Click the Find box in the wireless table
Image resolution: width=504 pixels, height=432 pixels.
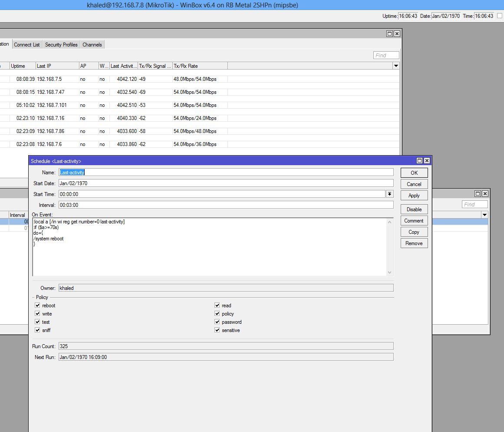(385, 55)
